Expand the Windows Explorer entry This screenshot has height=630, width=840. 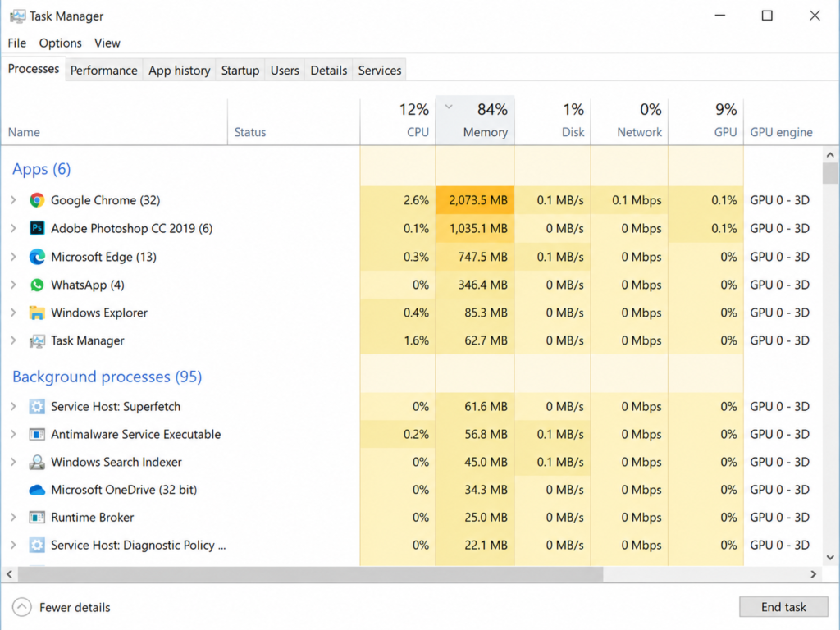(x=13, y=313)
